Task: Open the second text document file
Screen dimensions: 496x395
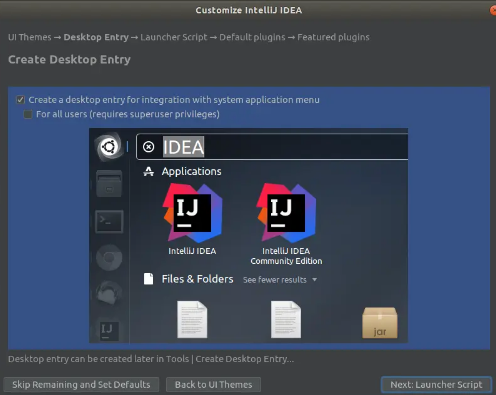Action: tap(286, 319)
